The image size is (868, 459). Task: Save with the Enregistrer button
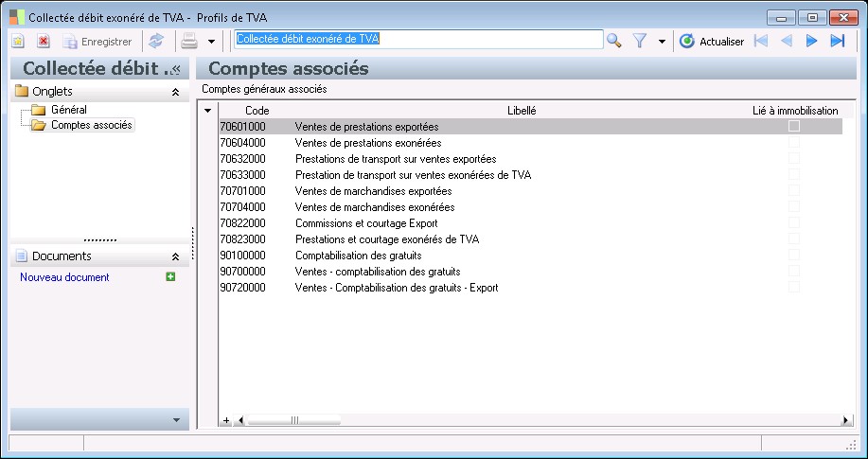point(97,41)
